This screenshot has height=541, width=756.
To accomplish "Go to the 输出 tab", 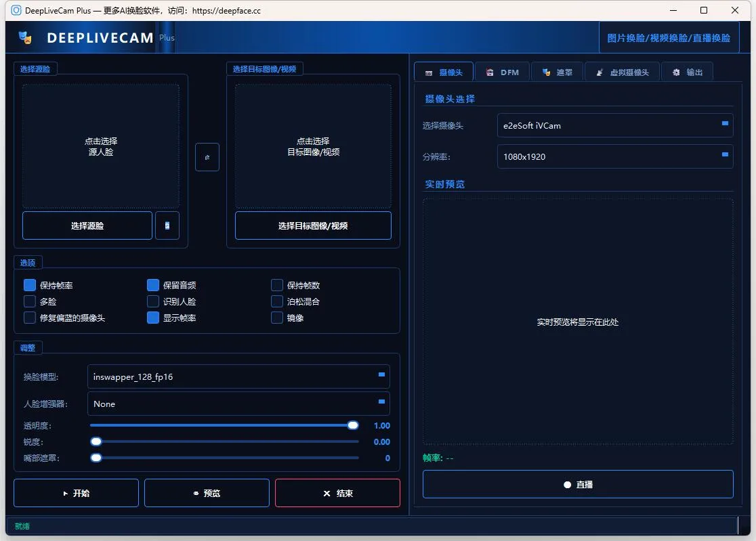I will click(x=687, y=72).
